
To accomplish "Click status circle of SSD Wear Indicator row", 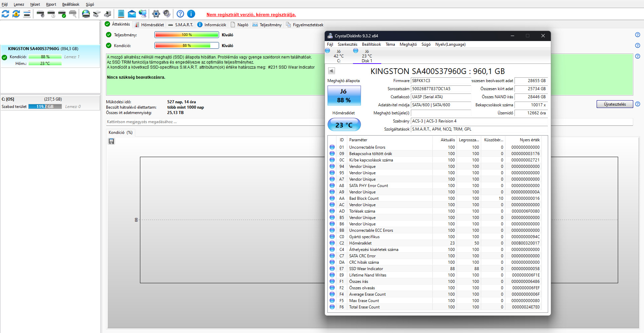I will [x=332, y=268].
